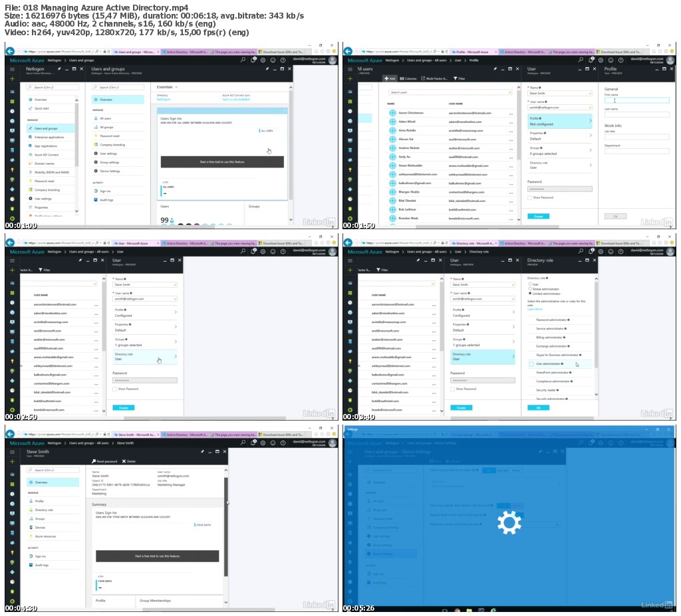Click feedback smiley in the 00:01:00 frame header
This screenshot has width=681, height=616.
[273, 60]
